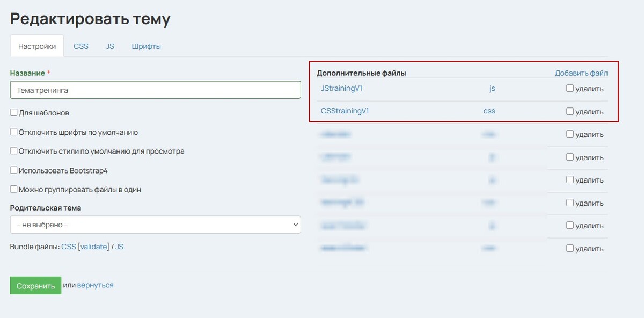Click the вернуться link

(95, 285)
